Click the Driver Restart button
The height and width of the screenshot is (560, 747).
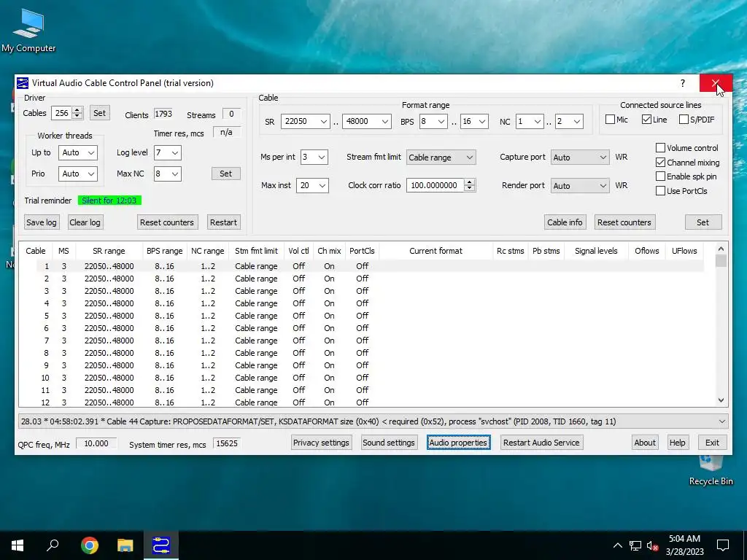pos(223,222)
